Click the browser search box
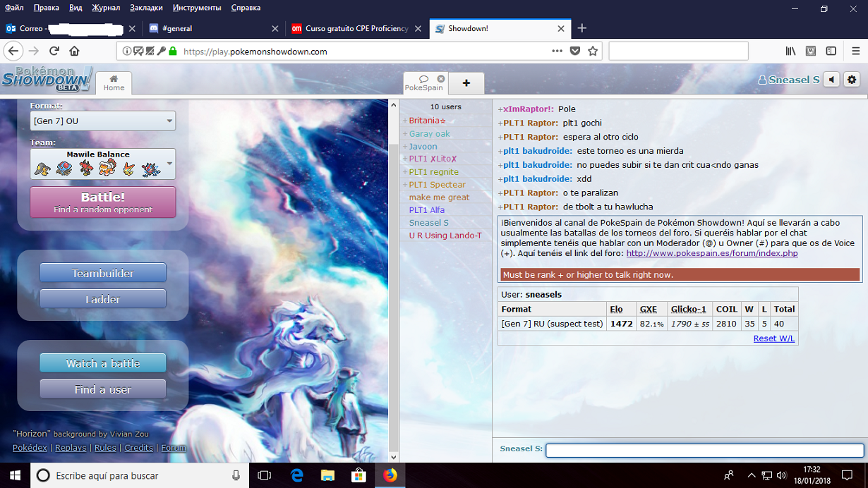The image size is (868, 488). (x=678, y=51)
